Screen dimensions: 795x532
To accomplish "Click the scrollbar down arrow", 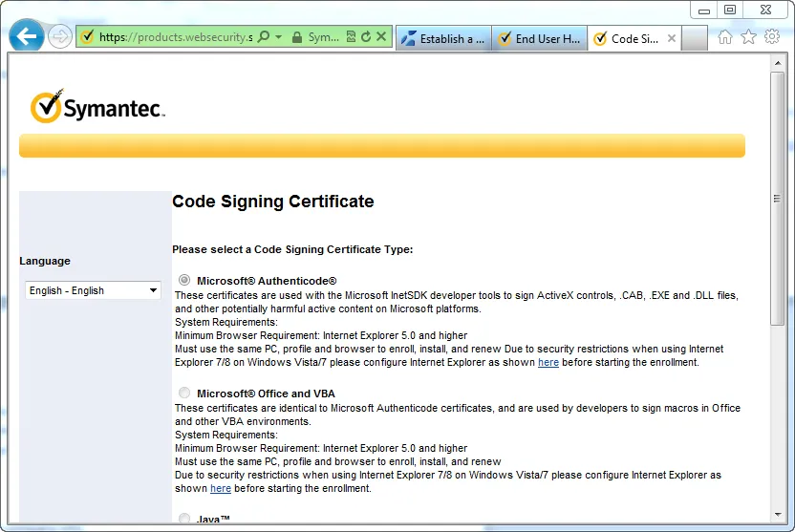I will [x=778, y=515].
